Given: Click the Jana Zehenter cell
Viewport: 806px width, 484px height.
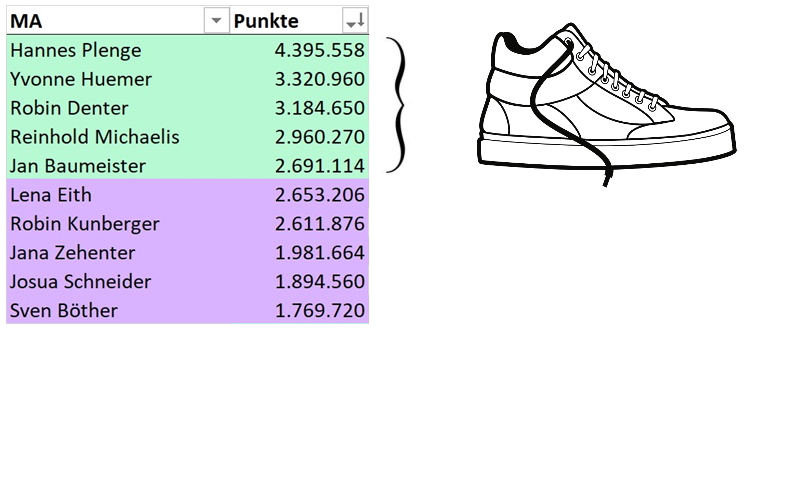Looking at the screenshot, I should click(118, 252).
